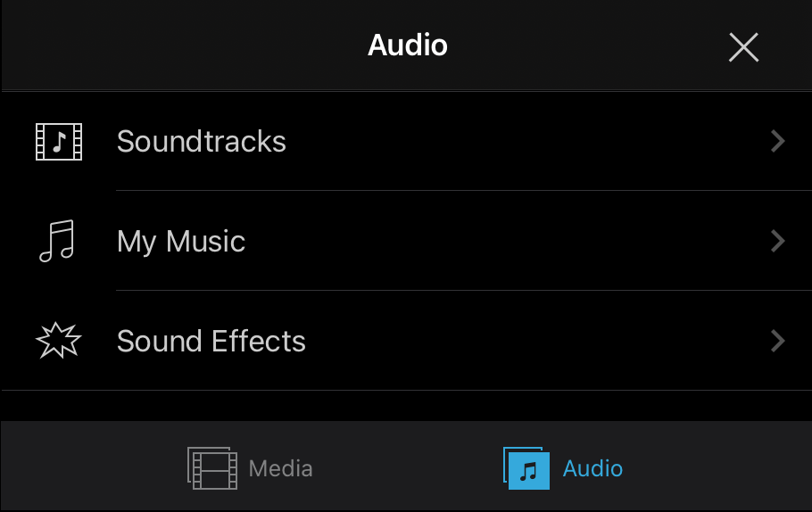This screenshot has height=512, width=812.
Task: Close the Audio panel with X
Action: coord(743,47)
